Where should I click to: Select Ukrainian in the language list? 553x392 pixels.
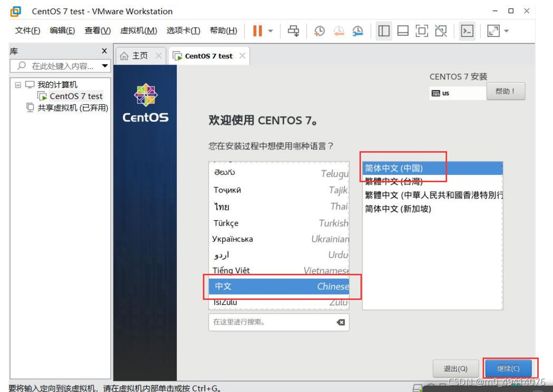tap(279, 239)
